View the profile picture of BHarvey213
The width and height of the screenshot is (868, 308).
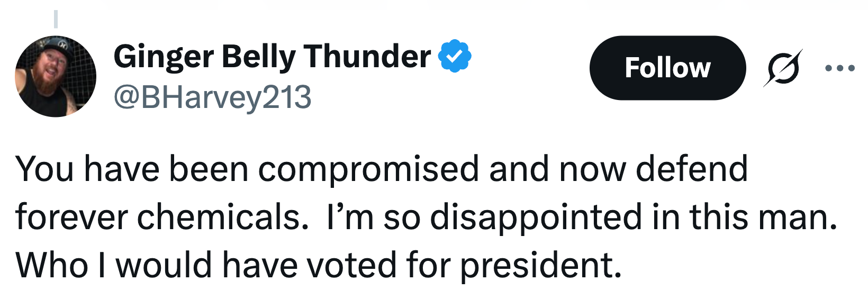coord(56,76)
